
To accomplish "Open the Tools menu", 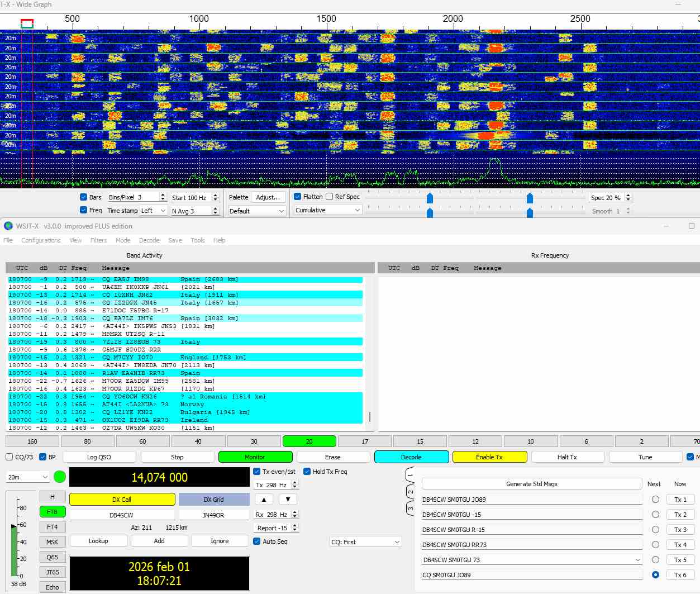I will 198,240.
